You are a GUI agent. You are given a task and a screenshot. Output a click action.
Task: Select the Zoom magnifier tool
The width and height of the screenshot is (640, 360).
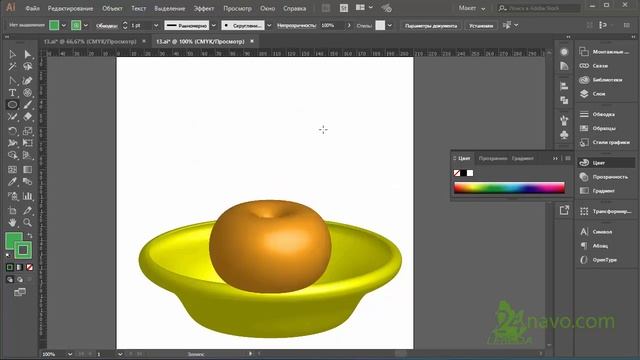pos(27,222)
